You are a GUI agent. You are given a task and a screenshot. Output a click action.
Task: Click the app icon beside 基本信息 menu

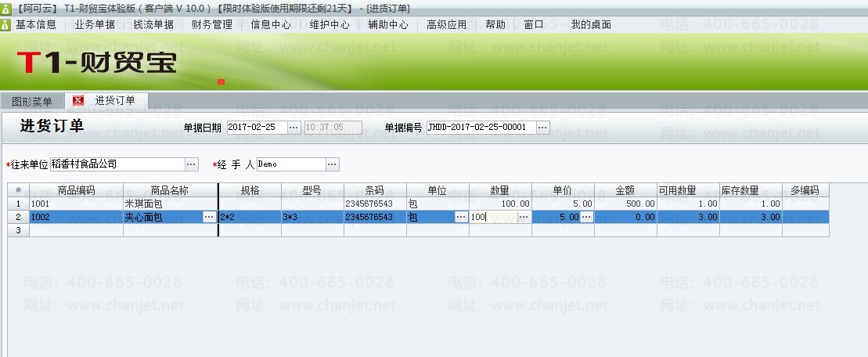[5, 25]
